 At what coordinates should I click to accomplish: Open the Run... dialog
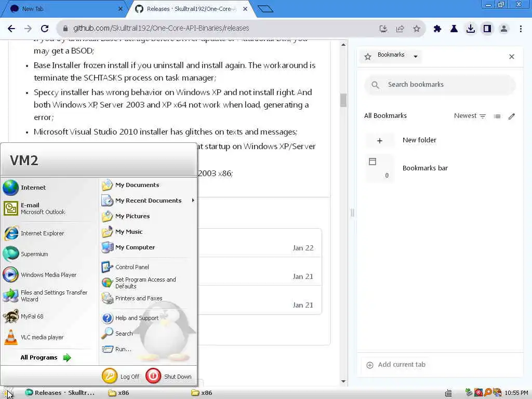point(148,349)
